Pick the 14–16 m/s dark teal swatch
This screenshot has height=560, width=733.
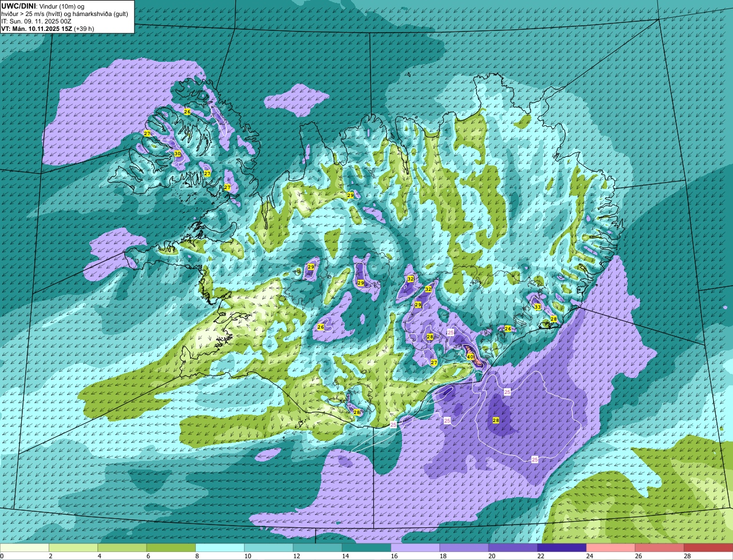(366, 547)
